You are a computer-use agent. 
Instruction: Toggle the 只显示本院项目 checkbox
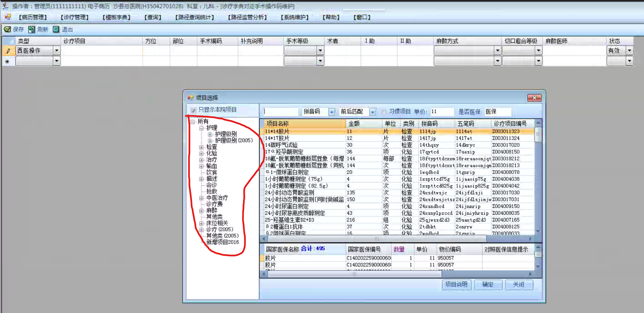(194, 110)
